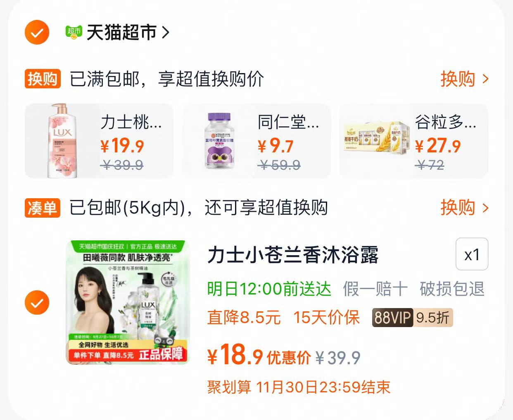This screenshot has height=420, width=513.
Task: Open the 力士小苍兰香沐浴露 product title
Action: pyautogui.click(x=293, y=255)
